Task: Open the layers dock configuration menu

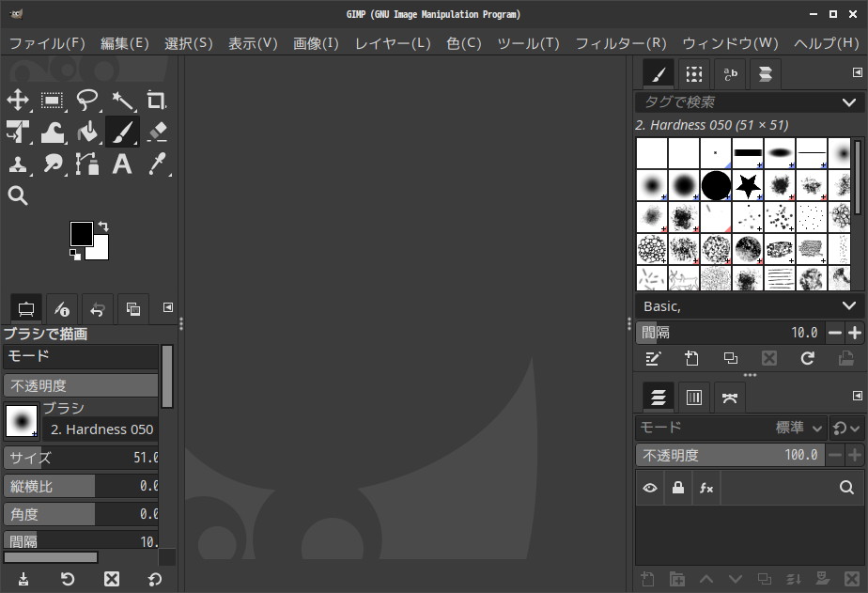Action: coord(858,396)
